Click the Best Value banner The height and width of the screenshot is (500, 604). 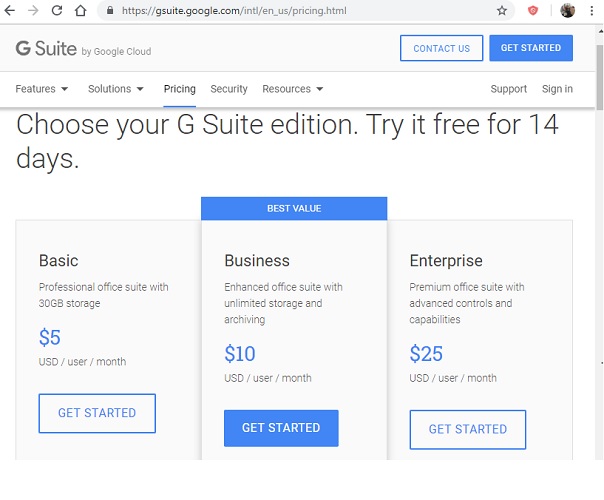(x=294, y=208)
